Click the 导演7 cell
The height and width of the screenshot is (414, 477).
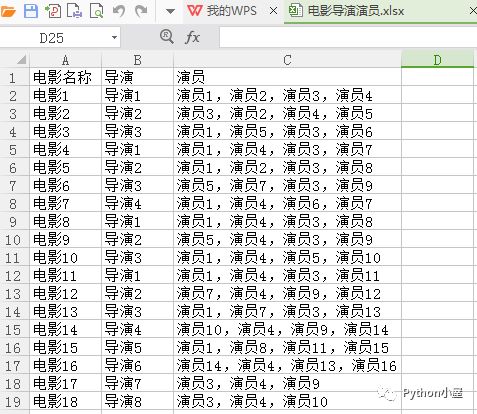pyautogui.click(x=137, y=384)
